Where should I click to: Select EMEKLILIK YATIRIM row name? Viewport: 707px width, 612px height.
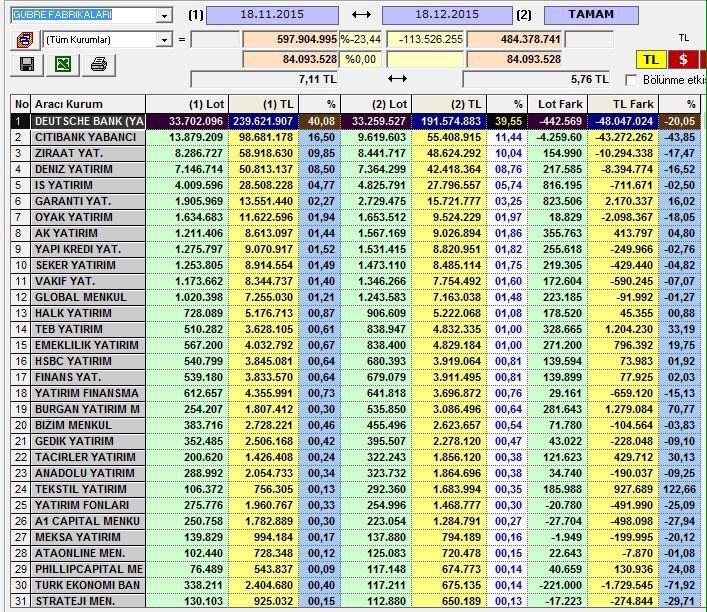pos(88,345)
